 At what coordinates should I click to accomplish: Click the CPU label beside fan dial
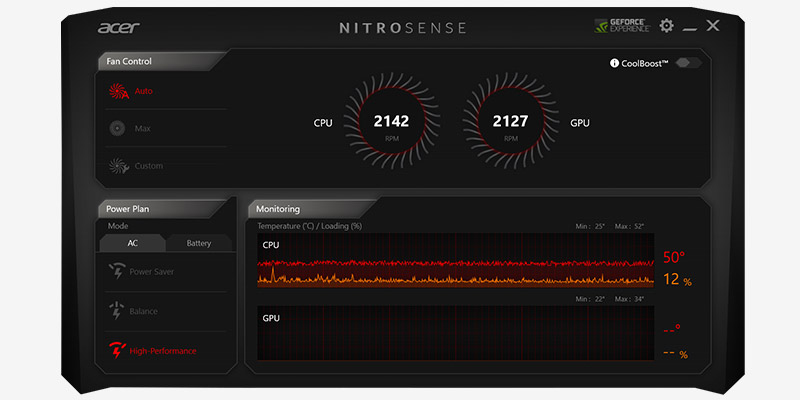tap(323, 123)
